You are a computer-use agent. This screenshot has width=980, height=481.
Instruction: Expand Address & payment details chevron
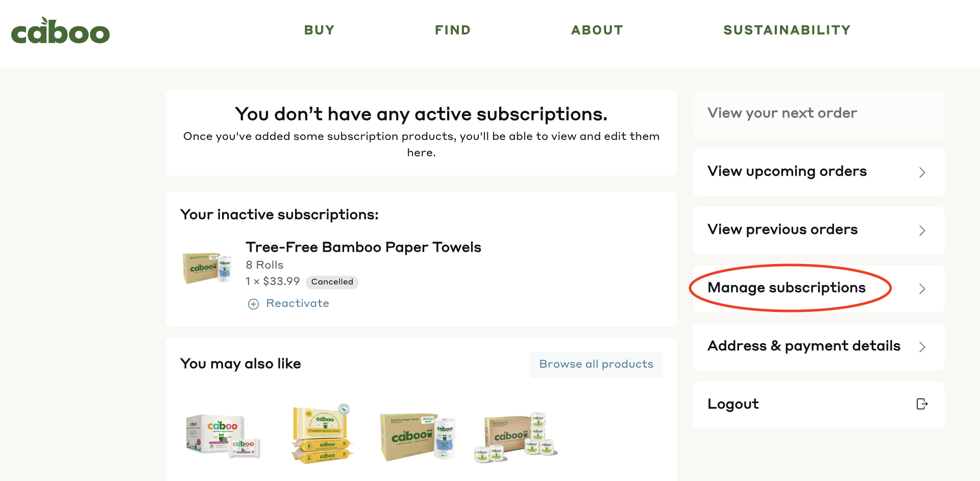pos(922,347)
